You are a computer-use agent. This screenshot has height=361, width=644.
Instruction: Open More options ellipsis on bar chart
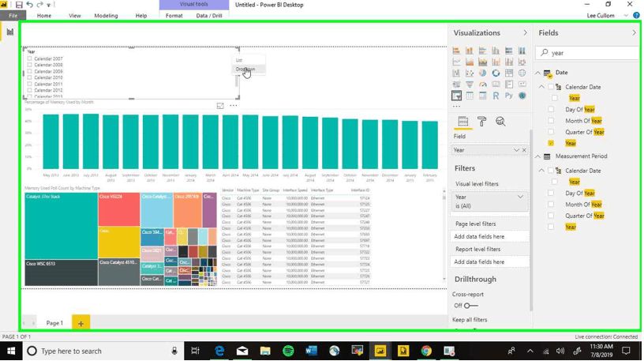tap(234, 106)
